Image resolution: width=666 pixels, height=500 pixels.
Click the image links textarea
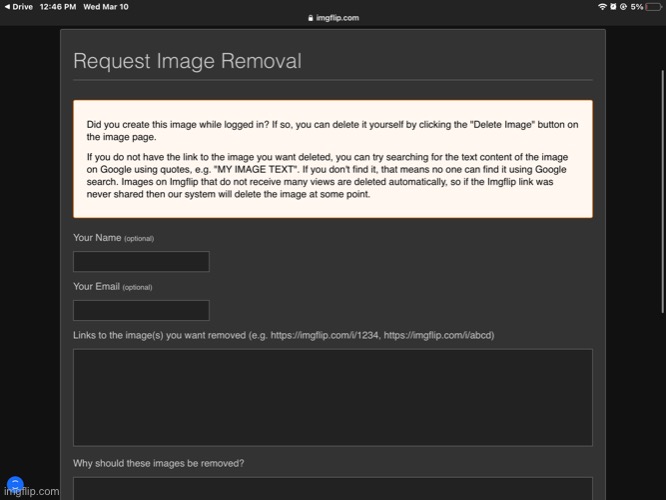coord(333,398)
